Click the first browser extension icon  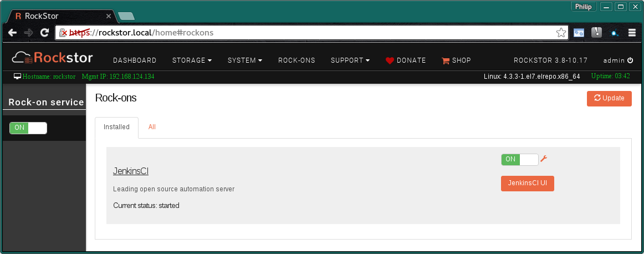(579, 33)
